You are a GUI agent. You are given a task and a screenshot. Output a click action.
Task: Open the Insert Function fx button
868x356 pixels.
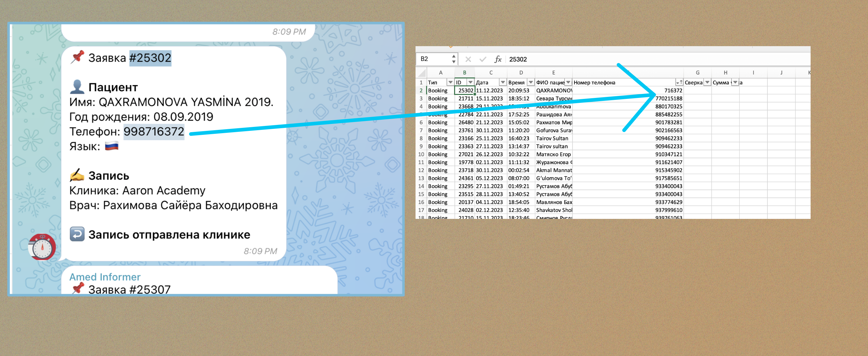tap(498, 60)
